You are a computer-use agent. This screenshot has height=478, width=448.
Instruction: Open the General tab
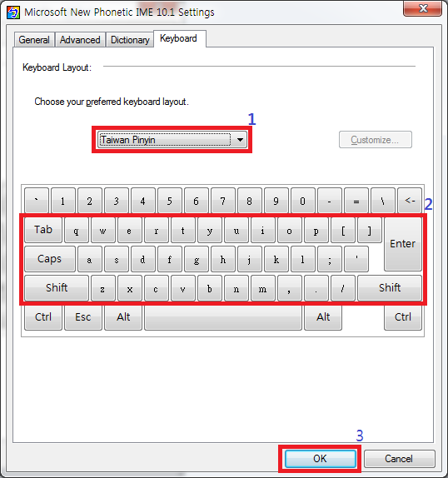pos(34,40)
